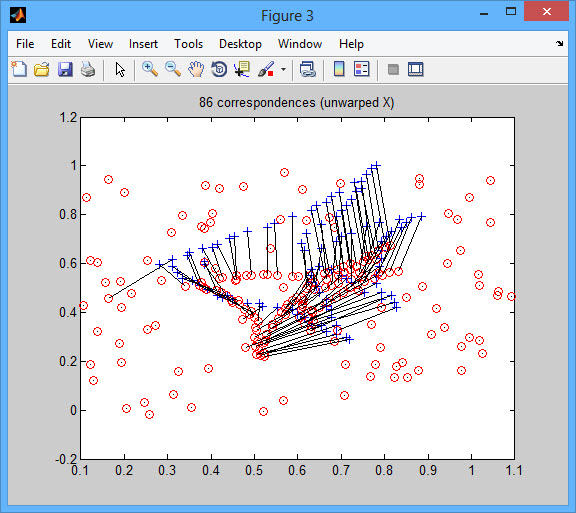Insert a legend via toolbar icon

click(x=361, y=69)
